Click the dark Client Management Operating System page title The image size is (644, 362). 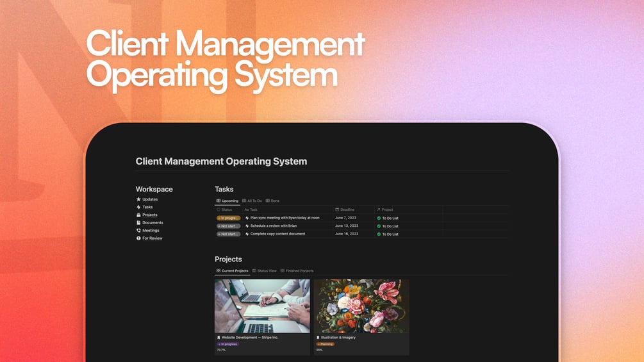[221, 161]
